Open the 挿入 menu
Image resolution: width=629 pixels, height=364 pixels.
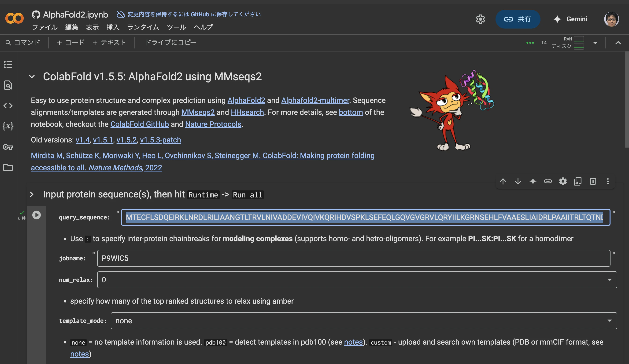tap(113, 27)
